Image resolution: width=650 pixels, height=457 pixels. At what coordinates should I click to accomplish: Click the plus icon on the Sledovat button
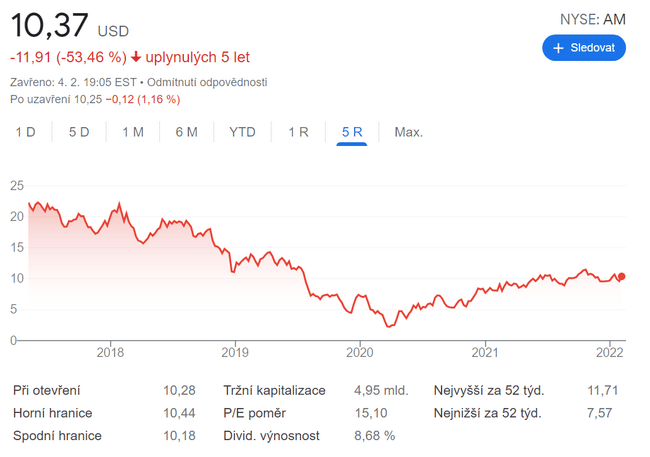pyautogui.click(x=558, y=48)
